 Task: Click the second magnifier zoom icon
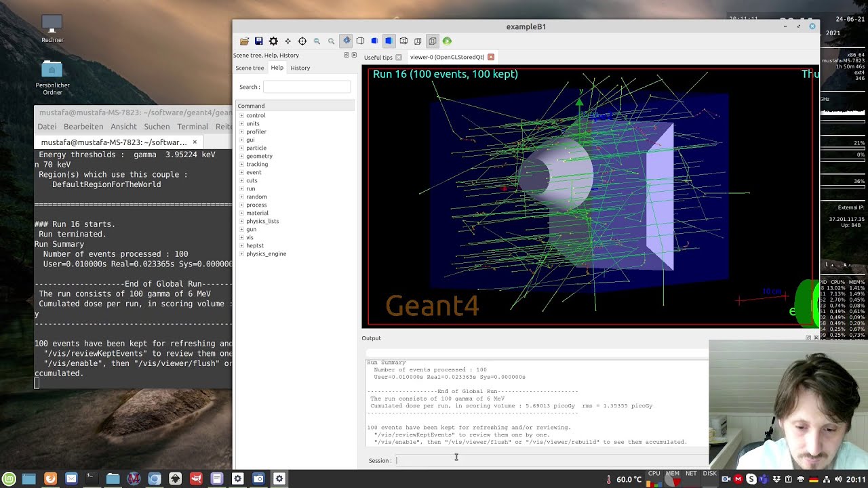tap(332, 41)
